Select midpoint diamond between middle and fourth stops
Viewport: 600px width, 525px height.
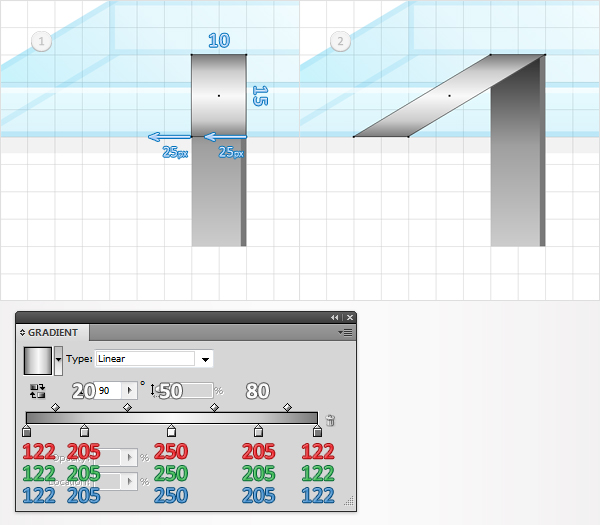point(214,407)
